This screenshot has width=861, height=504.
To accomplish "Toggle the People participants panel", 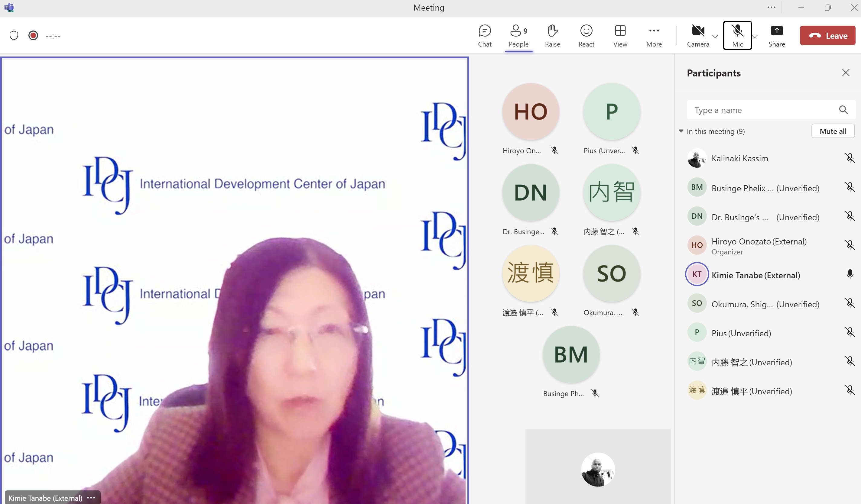I will click(518, 36).
